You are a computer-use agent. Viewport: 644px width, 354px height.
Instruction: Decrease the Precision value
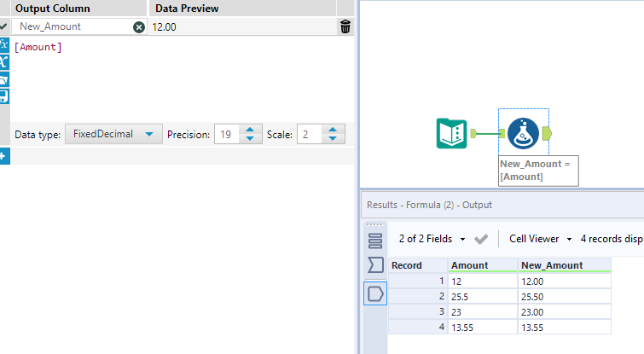(x=250, y=139)
